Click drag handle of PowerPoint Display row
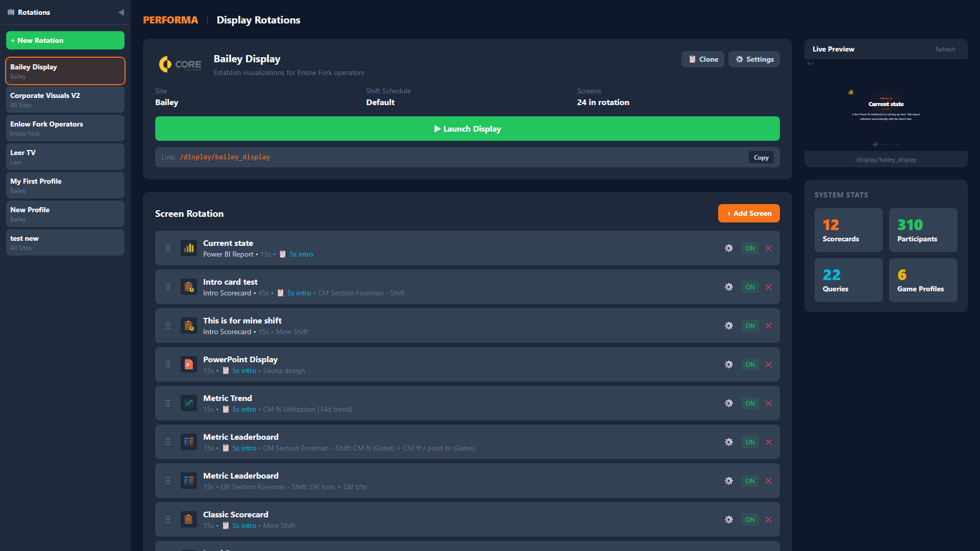The height and width of the screenshot is (551, 980). coord(168,364)
